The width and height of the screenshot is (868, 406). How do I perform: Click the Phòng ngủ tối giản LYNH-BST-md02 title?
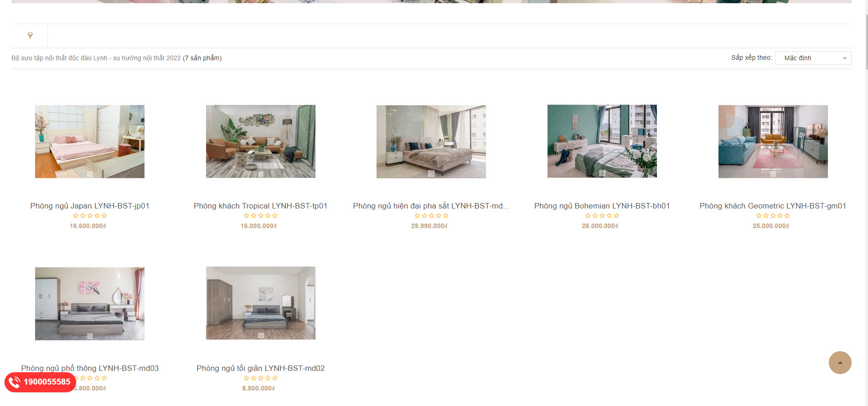pyautogui.click(x=261, y=368)
